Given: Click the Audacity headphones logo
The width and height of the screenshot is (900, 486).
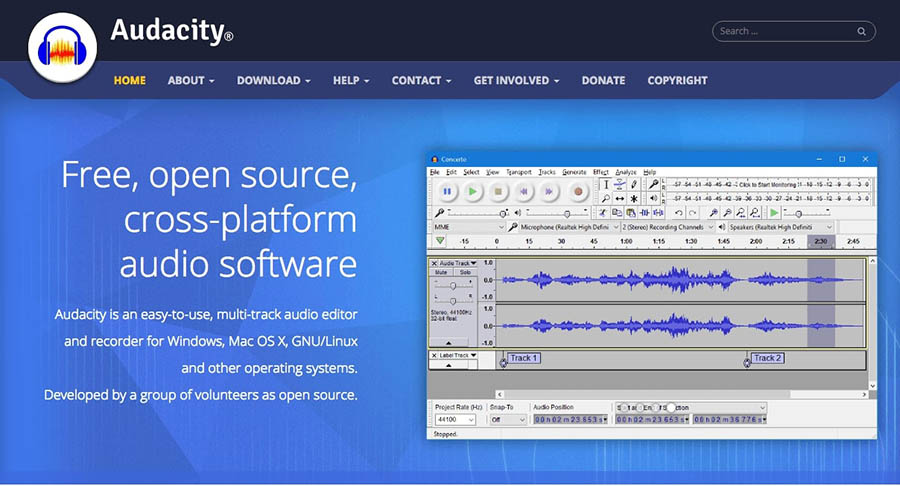Looking at the screenshot, I should (63, 48).
